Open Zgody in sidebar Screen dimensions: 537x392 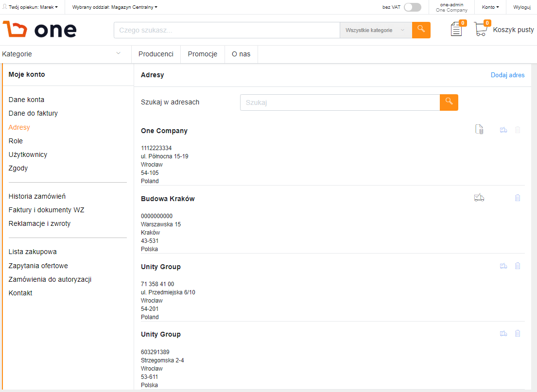pos(18,169)
